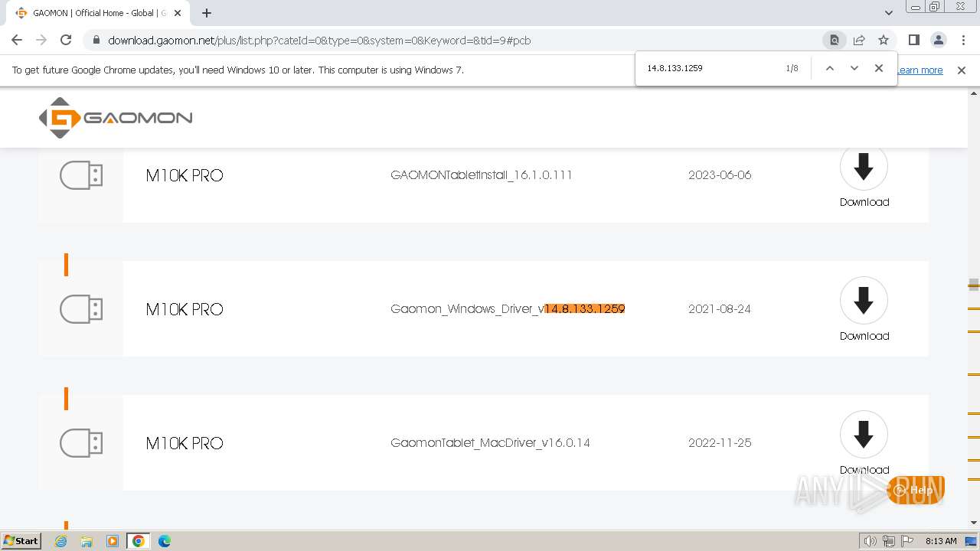980x551 pixels.
Task: Open the Chrome profile avatar
Action: pyautogui.click(x=939, y=40)
